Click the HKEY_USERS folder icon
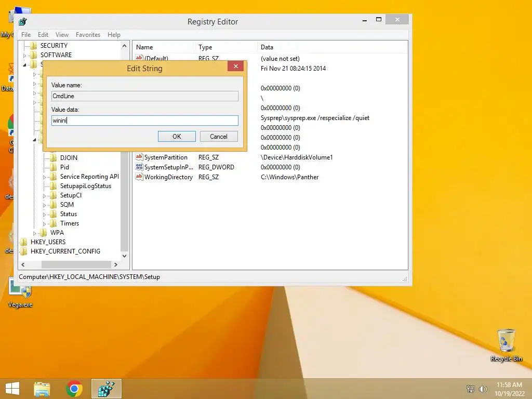The height and width of the screenshot is (399, 532). (x=24, y=242)
